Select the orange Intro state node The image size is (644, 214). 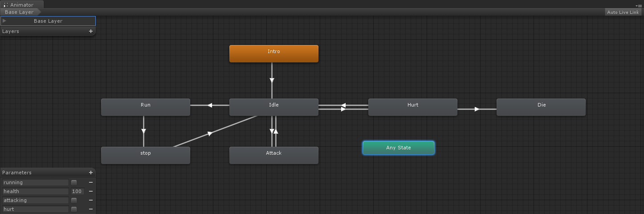[x=273, y=53]
